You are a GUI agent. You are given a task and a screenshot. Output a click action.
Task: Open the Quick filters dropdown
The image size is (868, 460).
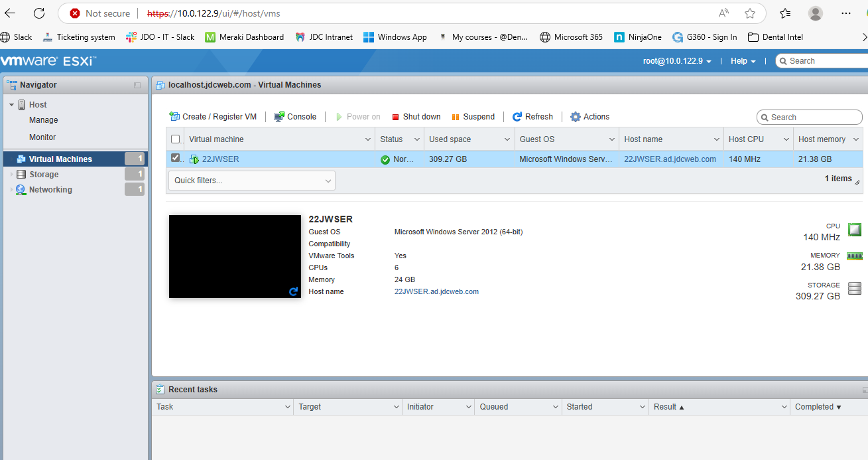point(252,181)
